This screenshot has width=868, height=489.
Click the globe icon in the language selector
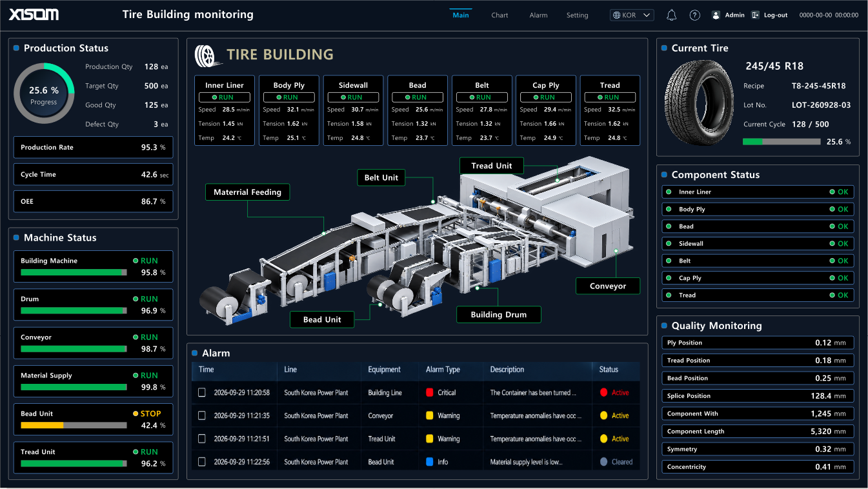(617, 15)
